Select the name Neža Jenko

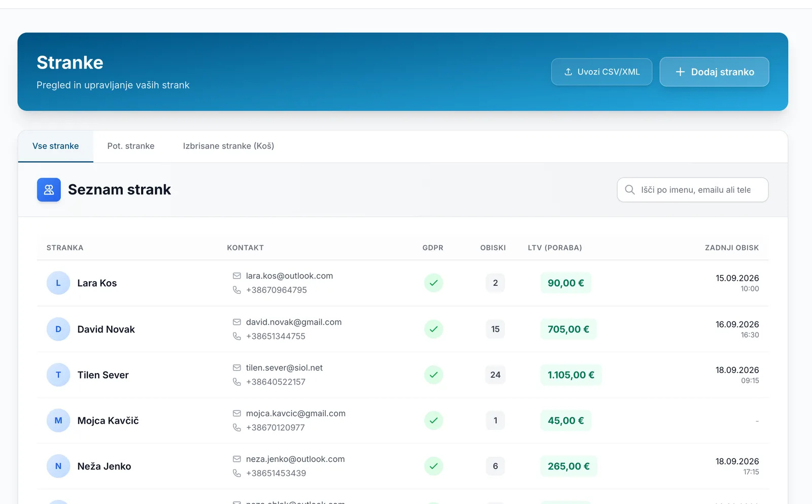click(x=104, y=466)
